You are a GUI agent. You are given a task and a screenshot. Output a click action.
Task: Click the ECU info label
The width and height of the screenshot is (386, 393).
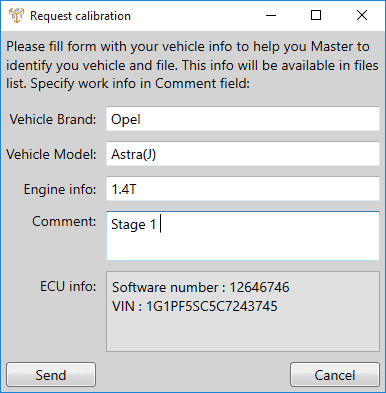click(68, 286)
